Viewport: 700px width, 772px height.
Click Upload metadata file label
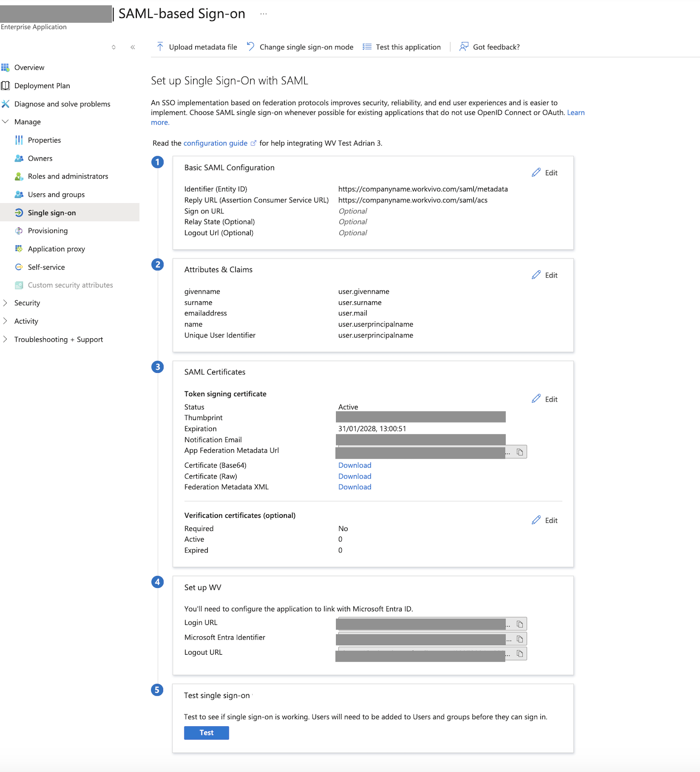coord(203,47)
